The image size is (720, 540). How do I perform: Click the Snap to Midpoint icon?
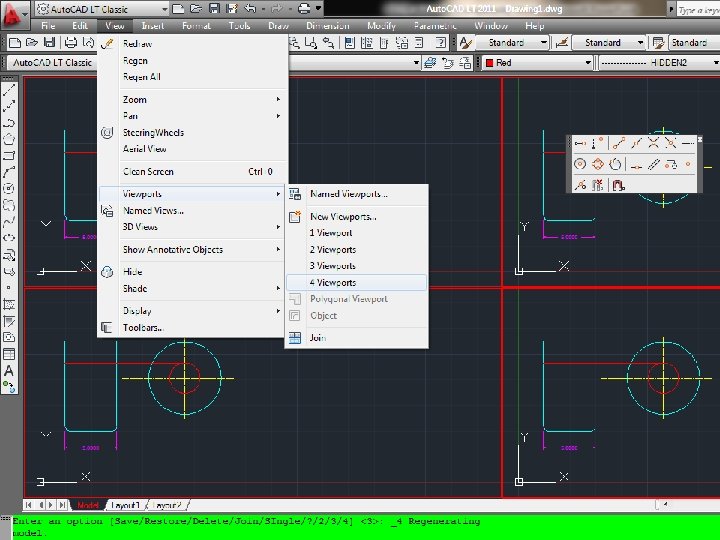coord(636,143)
